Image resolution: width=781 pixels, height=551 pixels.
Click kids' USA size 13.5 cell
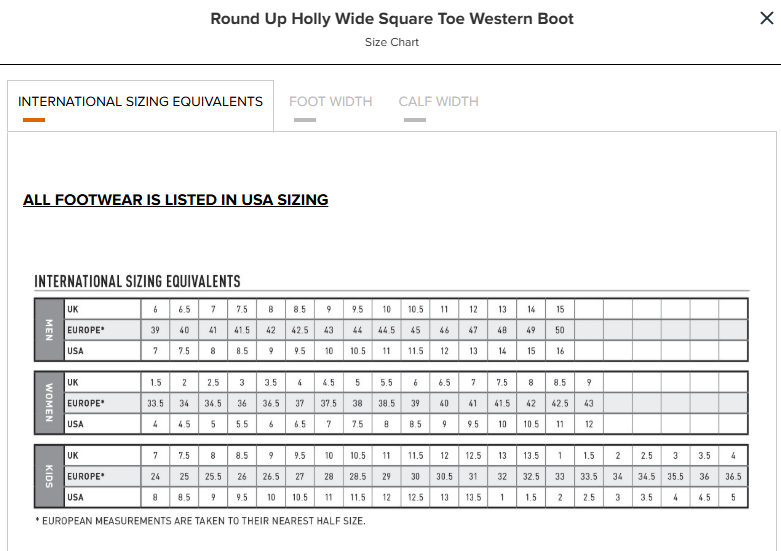(473, 497)
